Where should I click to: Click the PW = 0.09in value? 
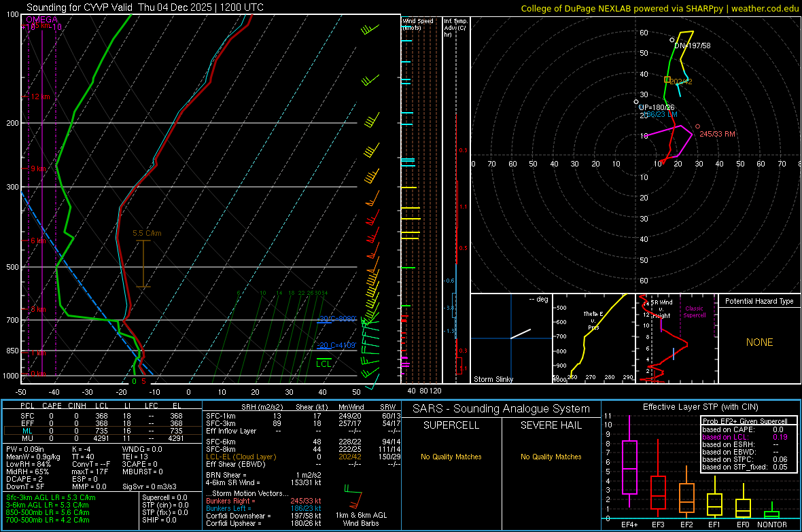25,449
